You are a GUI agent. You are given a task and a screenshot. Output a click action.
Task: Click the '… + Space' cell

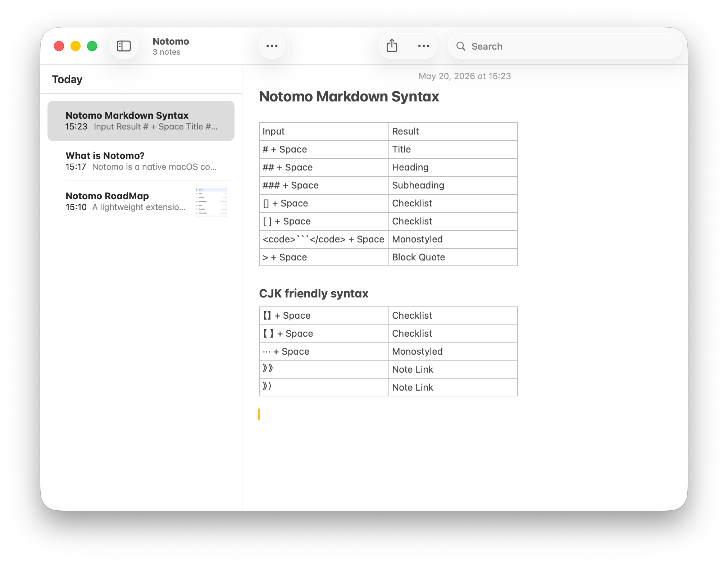coord(324,352)
